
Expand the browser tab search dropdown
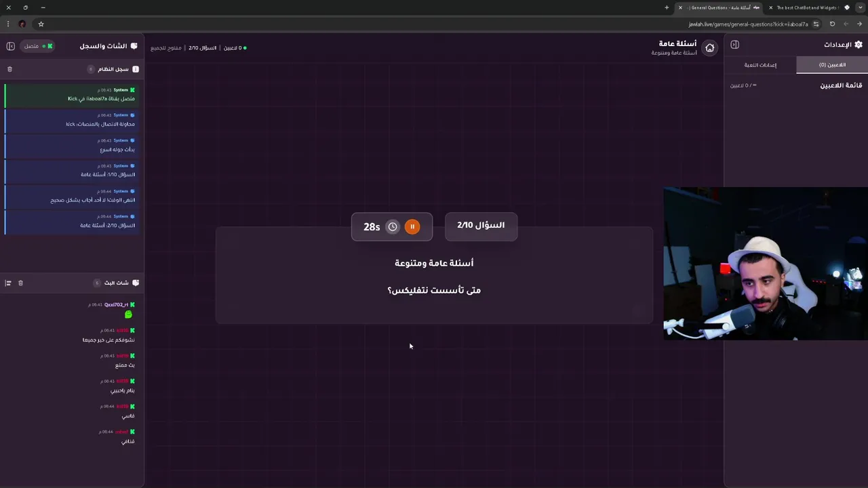coord(859,7)
